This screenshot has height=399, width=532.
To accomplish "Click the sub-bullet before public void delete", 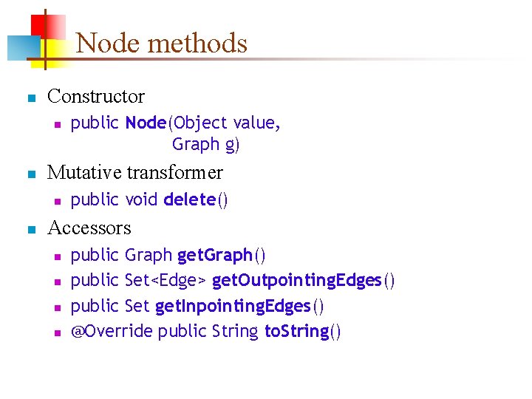I will pos(57,201).
